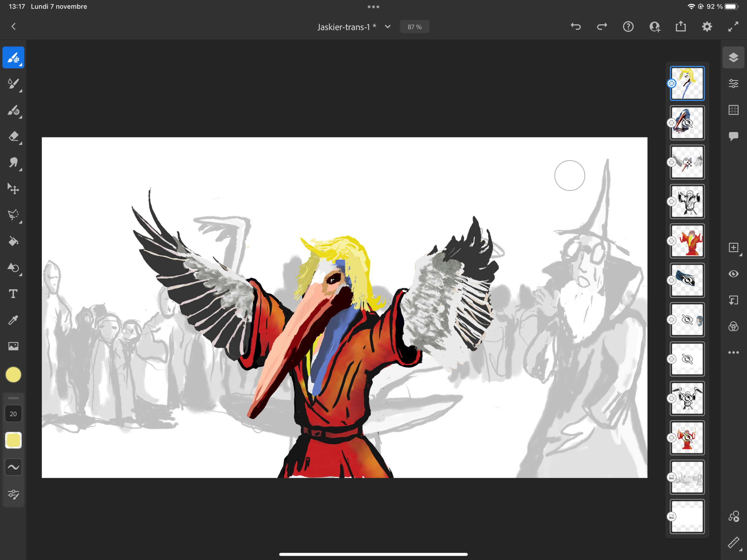Open the Layer properties panel

(733, 83)
